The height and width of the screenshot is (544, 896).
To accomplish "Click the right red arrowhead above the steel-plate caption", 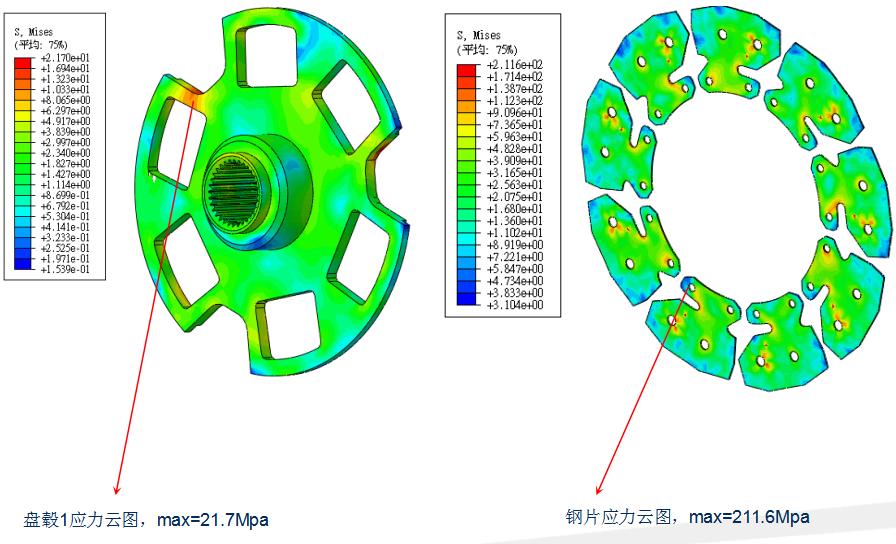I will pyautogui.click(x=599, y=490).
